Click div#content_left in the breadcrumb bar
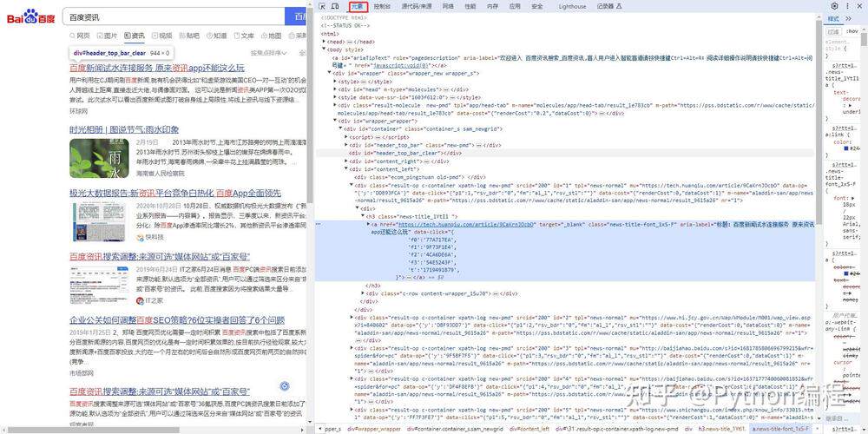Image resolution: width=868 pixels, height=434 pixels. point(529,429)
